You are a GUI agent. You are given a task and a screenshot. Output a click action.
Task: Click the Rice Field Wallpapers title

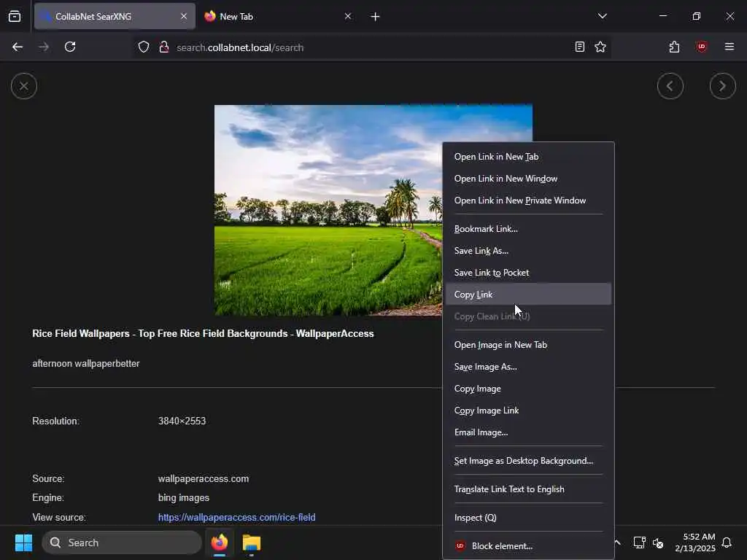[203, 334]
